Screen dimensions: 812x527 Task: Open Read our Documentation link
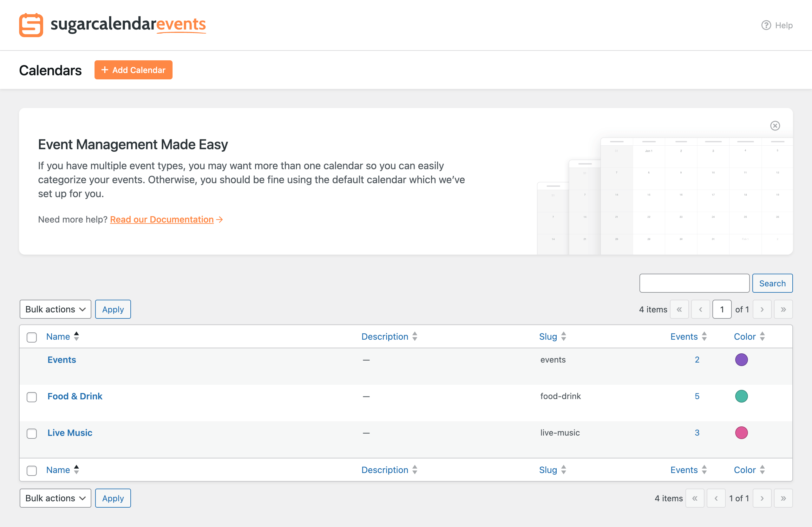(x=162, y=219)
